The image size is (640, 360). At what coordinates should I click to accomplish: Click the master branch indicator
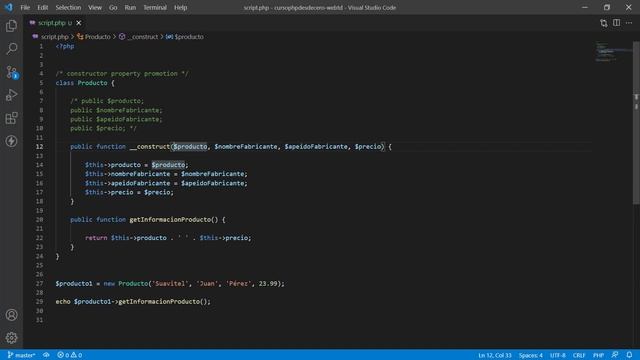[21, 355]
